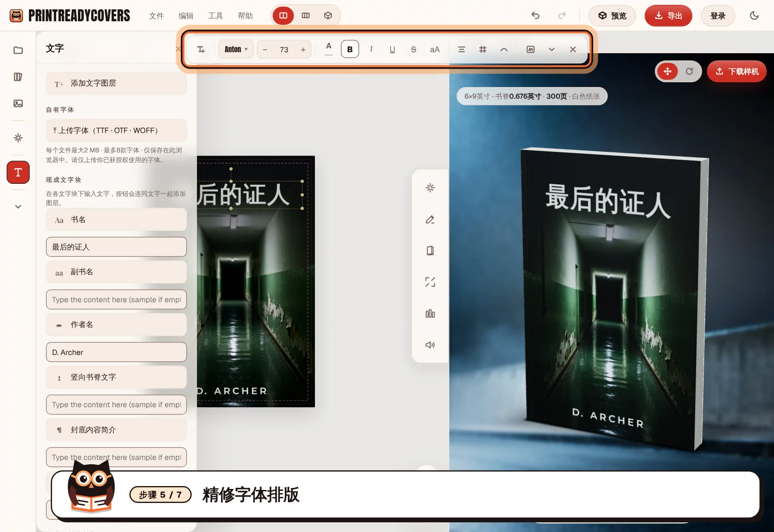Click the 下载样机 download mockup button

[x=737, y=72]
